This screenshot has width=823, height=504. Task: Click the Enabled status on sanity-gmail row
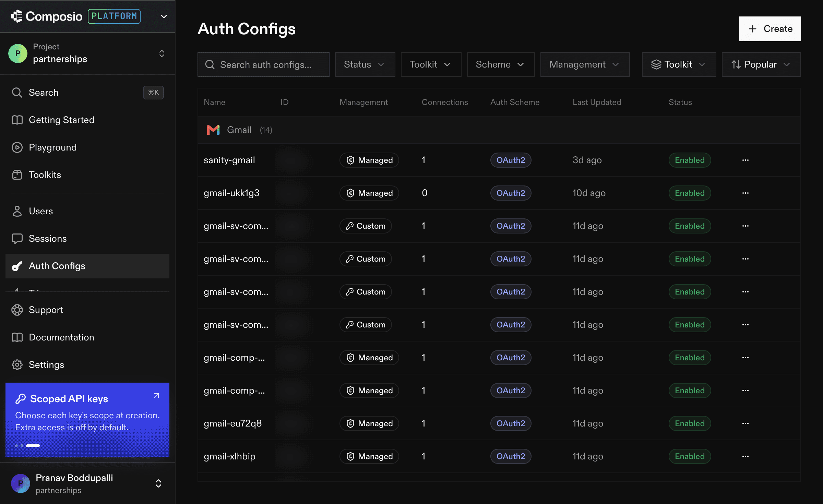(x=690, y=160)
